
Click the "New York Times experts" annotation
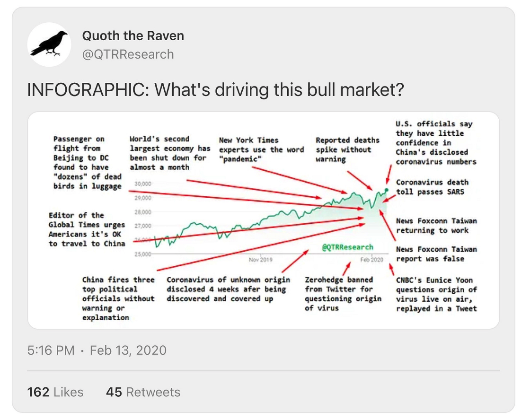[261, 149]
